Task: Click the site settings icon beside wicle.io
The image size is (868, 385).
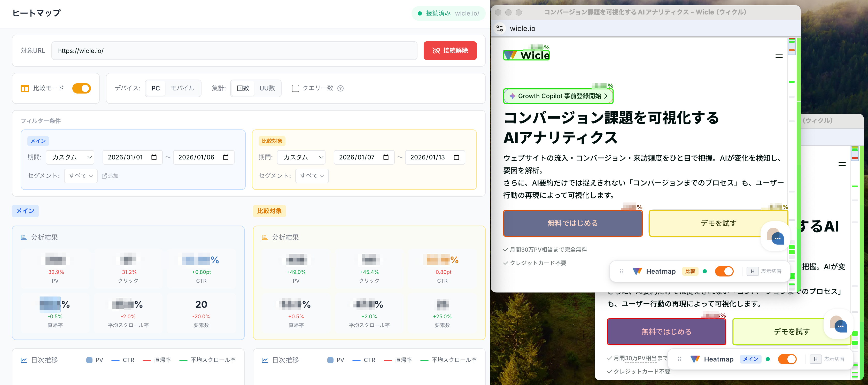Action: [500, 29]
